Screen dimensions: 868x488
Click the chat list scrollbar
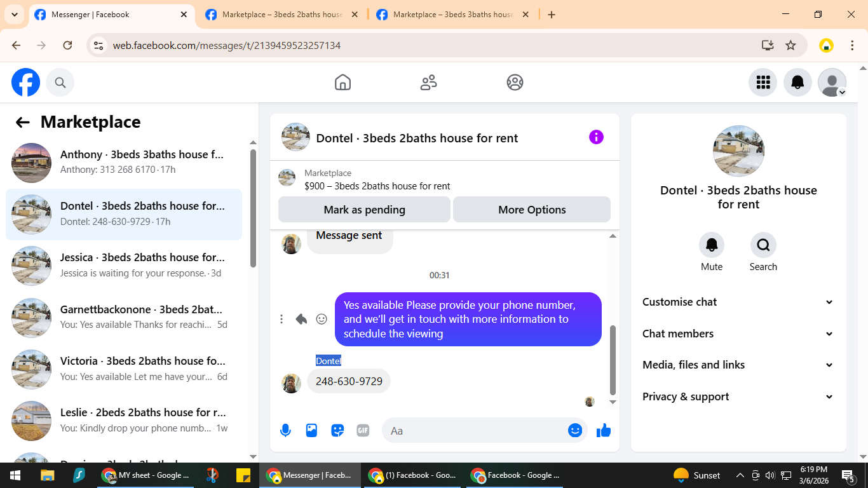click(x=254, y=208)
